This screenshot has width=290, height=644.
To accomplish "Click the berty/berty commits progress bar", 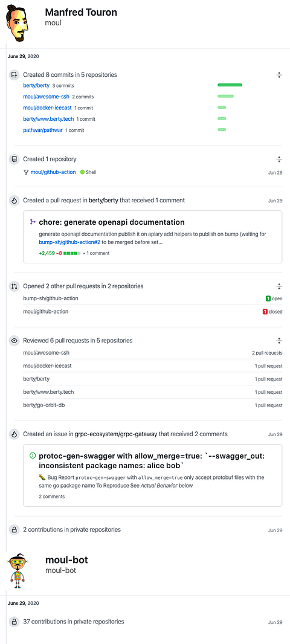I will pyautogui.click(x=230, y=85).
